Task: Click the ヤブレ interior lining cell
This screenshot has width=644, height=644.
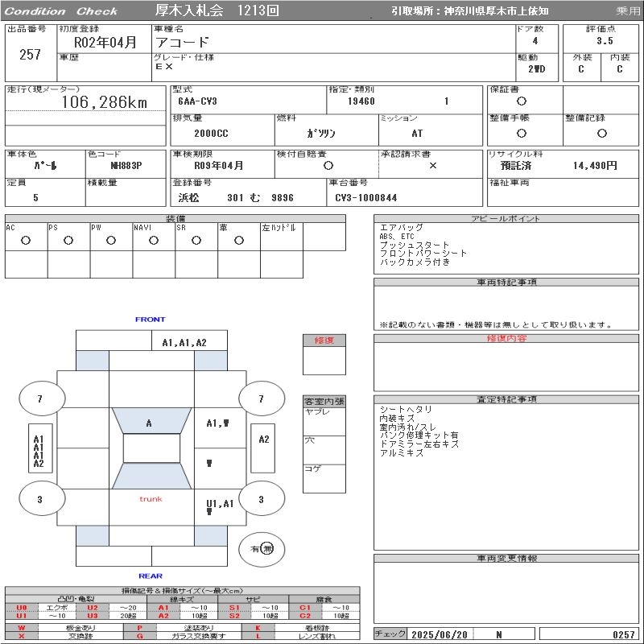Action: point(324,422)
